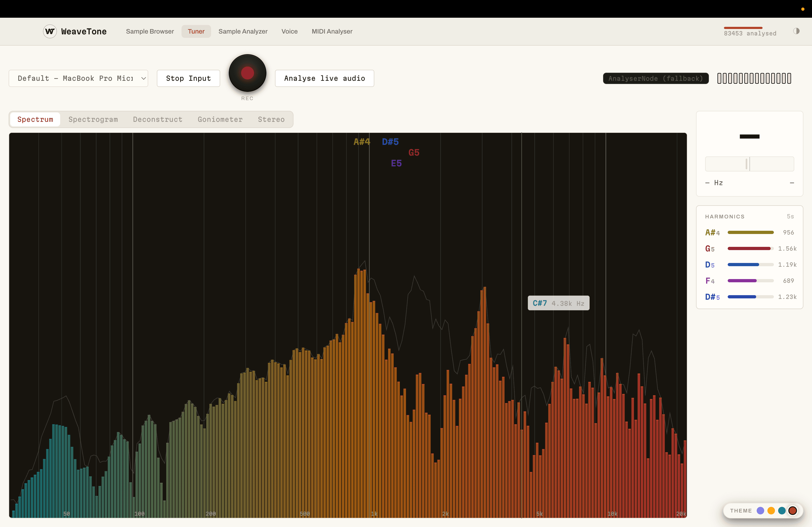This screenshot has height=527, width=812.
Task: Switch to the Spectrogram tab
Action: (93, 119)
